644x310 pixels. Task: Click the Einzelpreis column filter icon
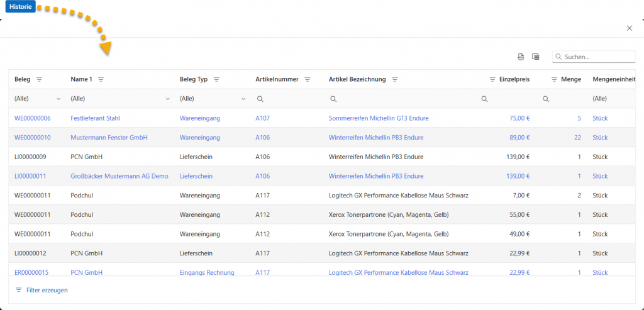click(492, 79)
